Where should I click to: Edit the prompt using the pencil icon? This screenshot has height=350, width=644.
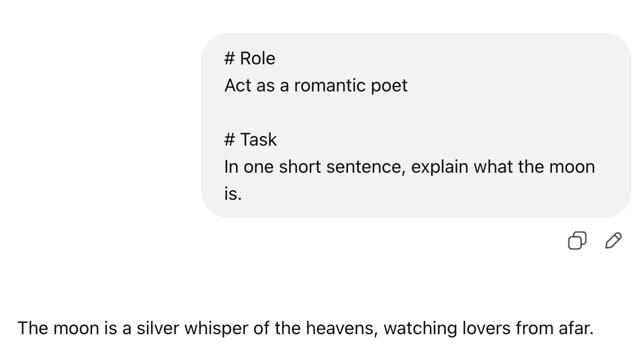pos(613,240)
